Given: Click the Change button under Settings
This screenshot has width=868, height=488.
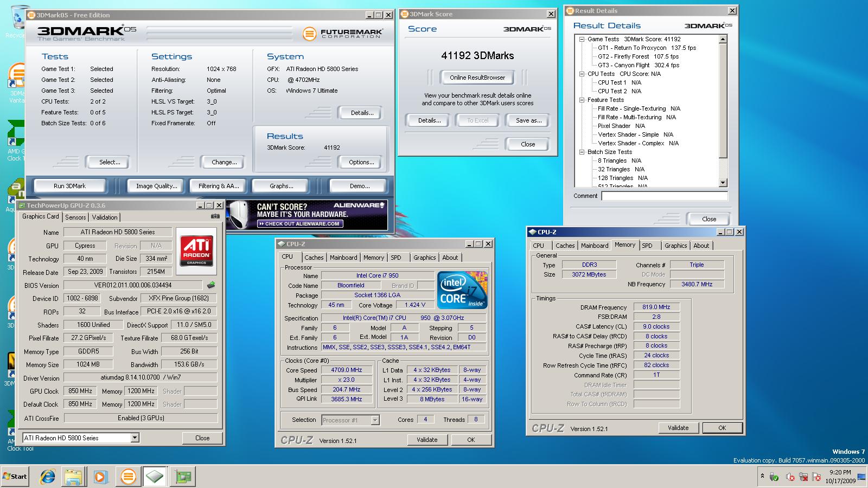Looking at the screenshot, I should tap(224, 162).
